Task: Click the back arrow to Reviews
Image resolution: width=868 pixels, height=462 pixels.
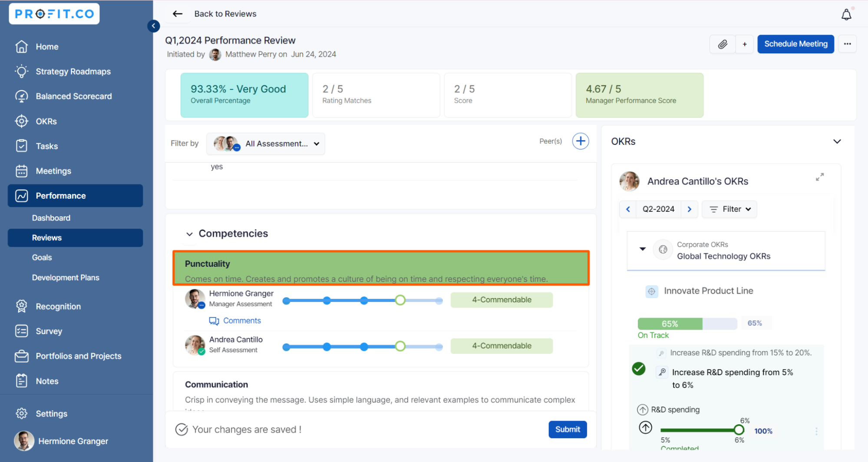Action: (178, 14)
